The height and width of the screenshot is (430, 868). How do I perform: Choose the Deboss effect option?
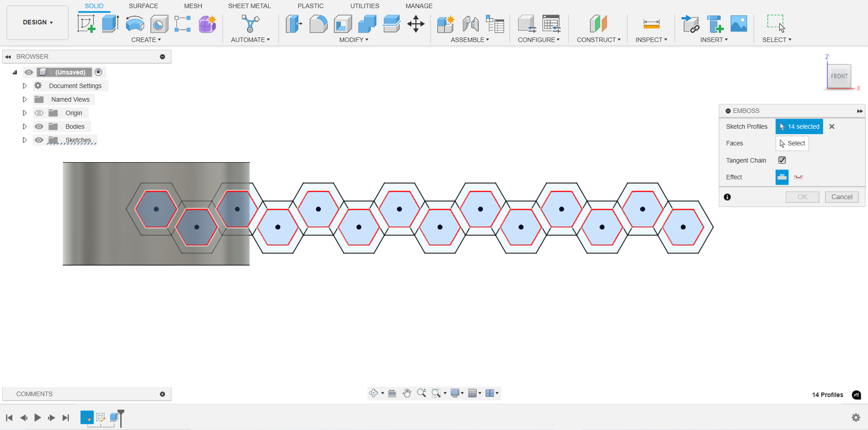tap(798, 177)
